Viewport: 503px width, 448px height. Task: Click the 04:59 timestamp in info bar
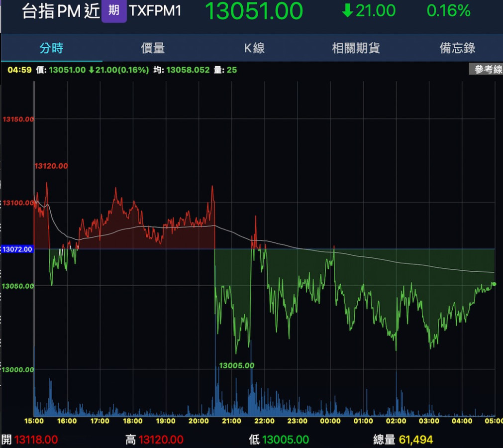(x=19, y=70)
